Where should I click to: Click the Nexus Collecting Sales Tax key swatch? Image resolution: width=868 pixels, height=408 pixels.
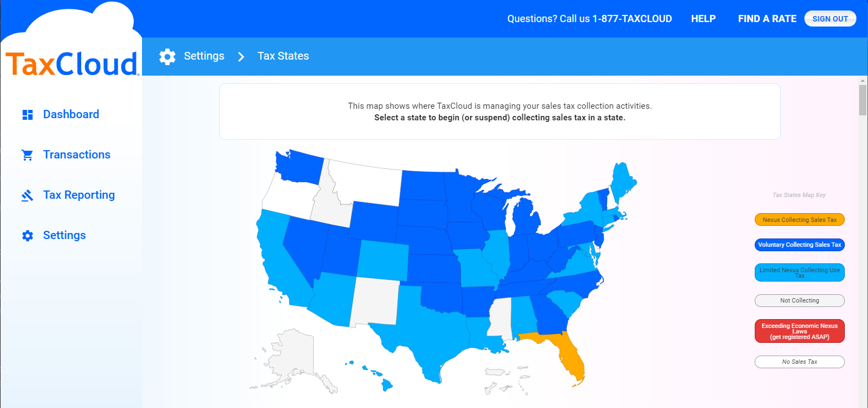click(x=799, y=220)
